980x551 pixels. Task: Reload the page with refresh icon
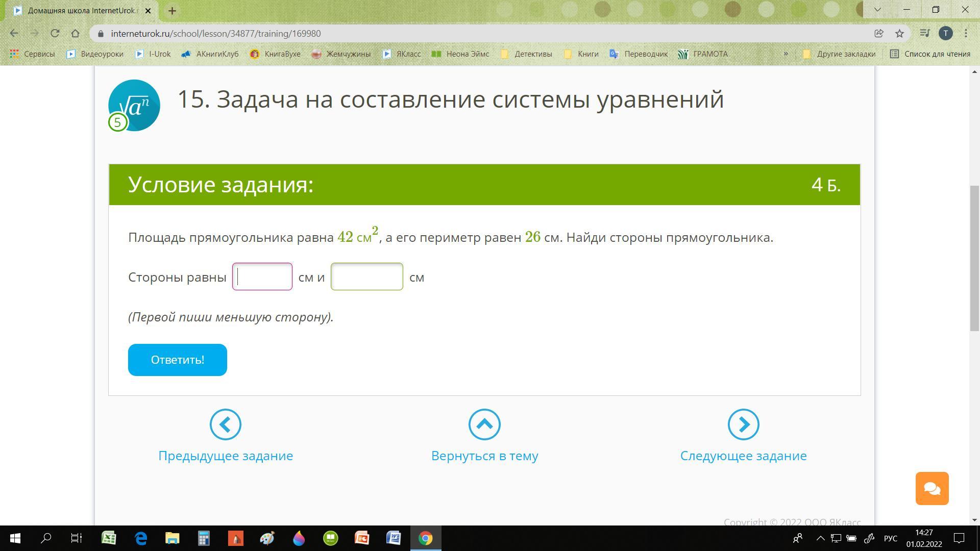tap(55, 34)
